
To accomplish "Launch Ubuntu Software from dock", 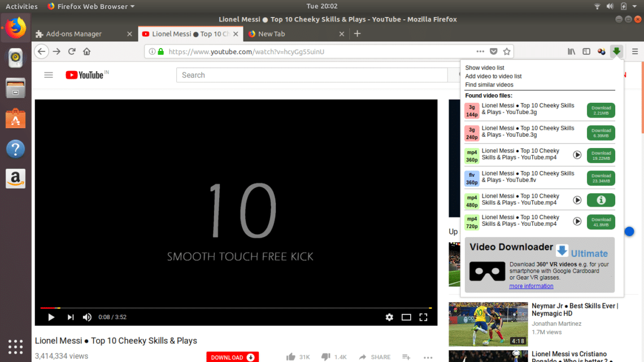I will (x=16, y=119).
